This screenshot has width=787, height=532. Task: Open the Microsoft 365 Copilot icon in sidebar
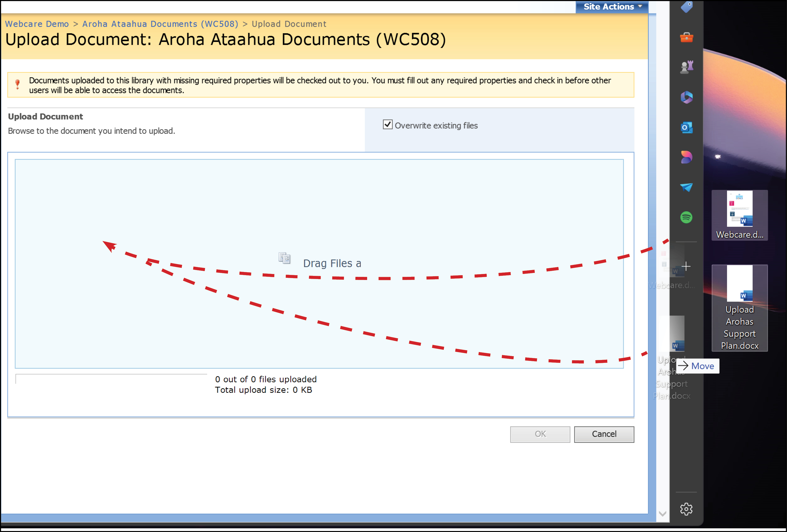[x=686, y=98]
